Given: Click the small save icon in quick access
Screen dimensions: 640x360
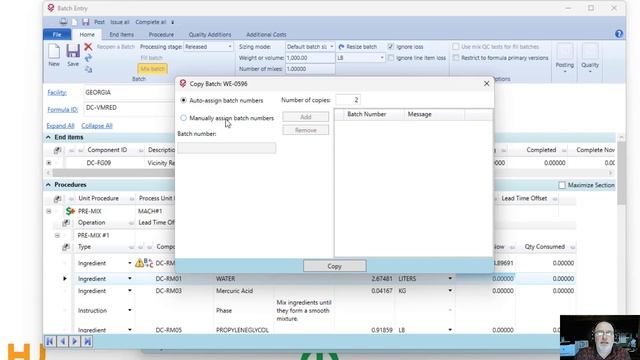Looking at the screenshot, I should (x=85, y=22).
